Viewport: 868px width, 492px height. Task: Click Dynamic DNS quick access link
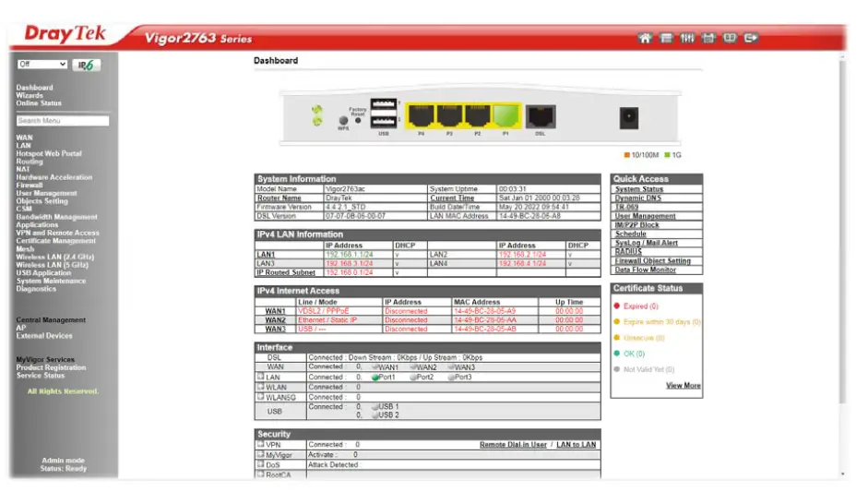pos(637,198)
